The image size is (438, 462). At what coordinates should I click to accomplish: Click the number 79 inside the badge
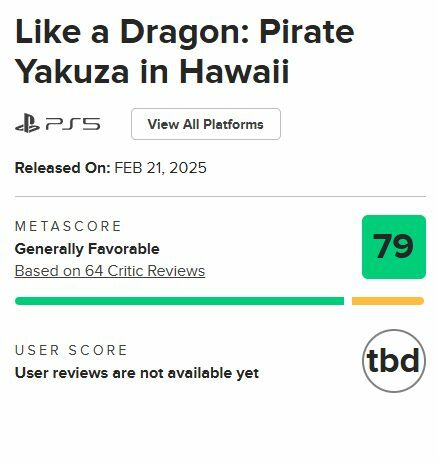coord(394,246)
